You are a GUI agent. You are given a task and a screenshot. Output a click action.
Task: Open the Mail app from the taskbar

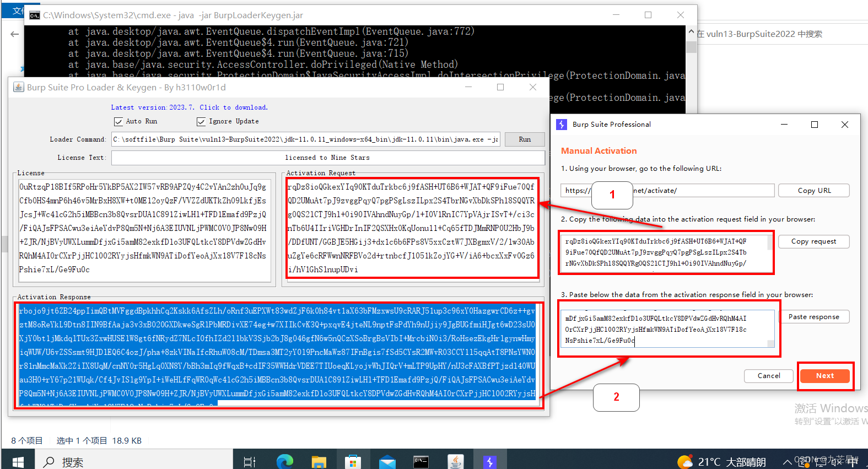click(387, 462)
